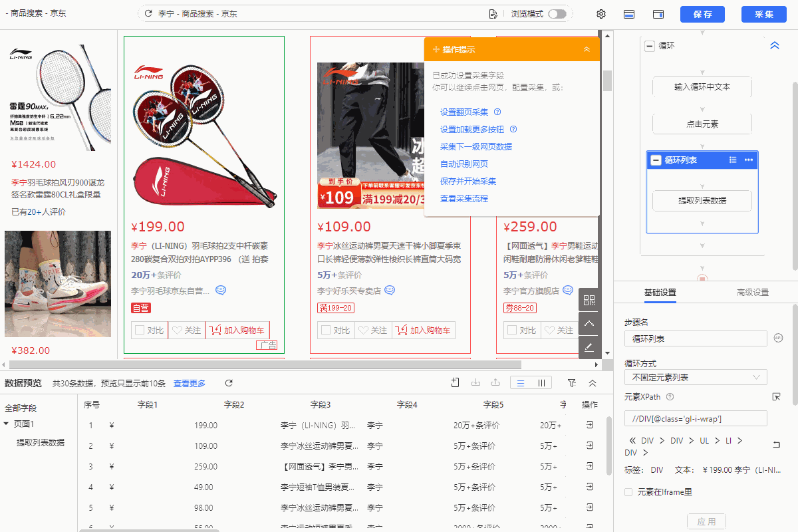This screenshot has height=532, width=798.
Task: Collapse the 操作提示 panel
Action: pos(587,49)
